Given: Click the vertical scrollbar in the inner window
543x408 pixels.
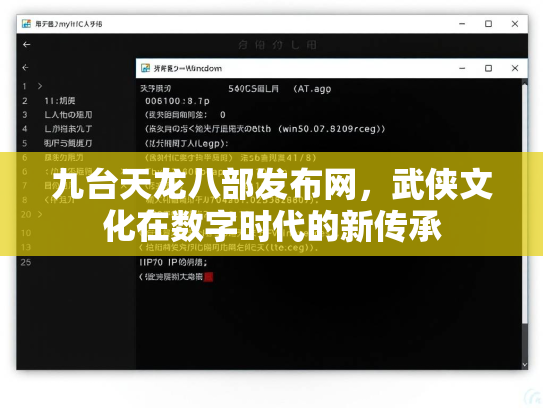Looking at the screenshot, I should tap(525, 204).
